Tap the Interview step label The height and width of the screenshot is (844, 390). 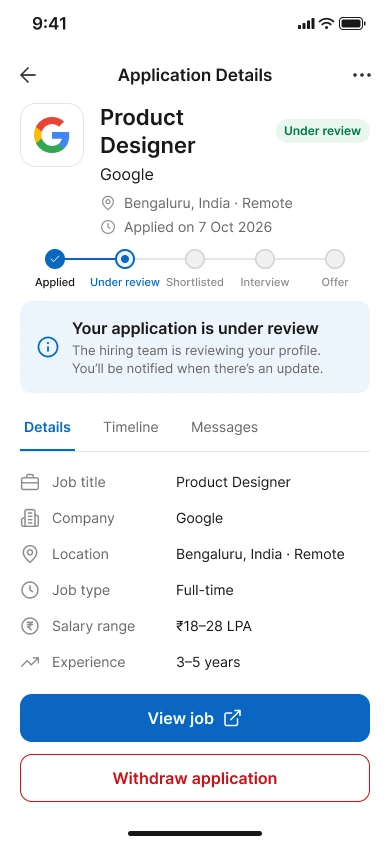click(x=265, y=282)
